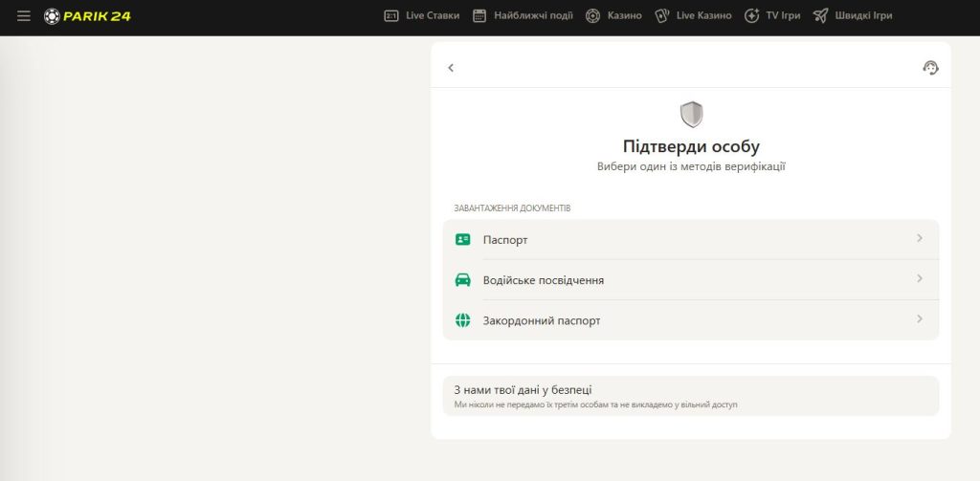Click the Live Казино cards icon
980x481 pixels.
pos(661,16)
